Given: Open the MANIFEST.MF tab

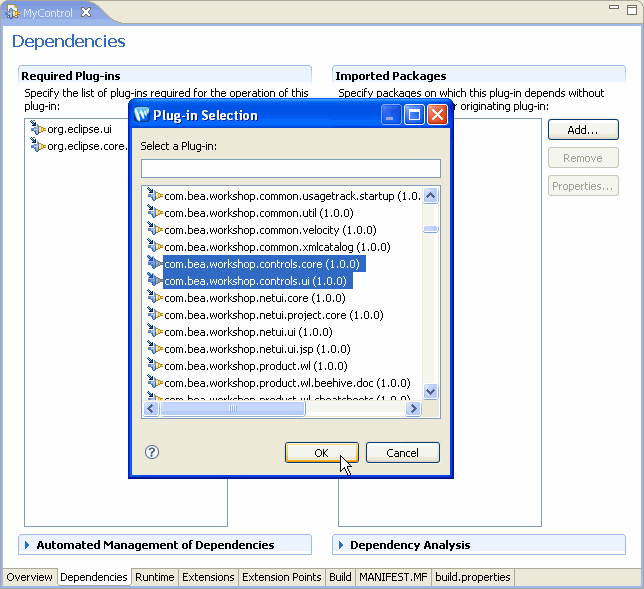Looking at the screenshot, I should click(393, 577).
